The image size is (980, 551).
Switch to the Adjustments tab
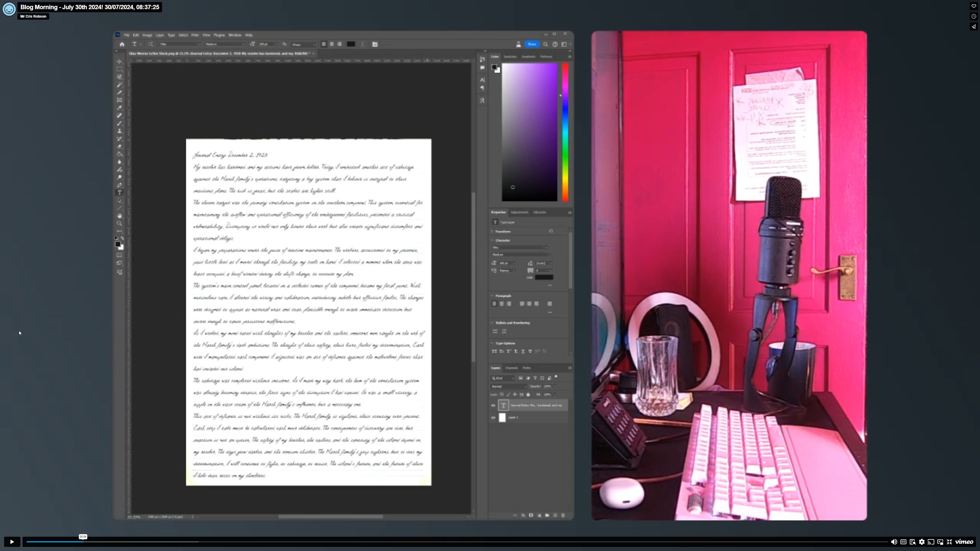[x=519, y=212]
